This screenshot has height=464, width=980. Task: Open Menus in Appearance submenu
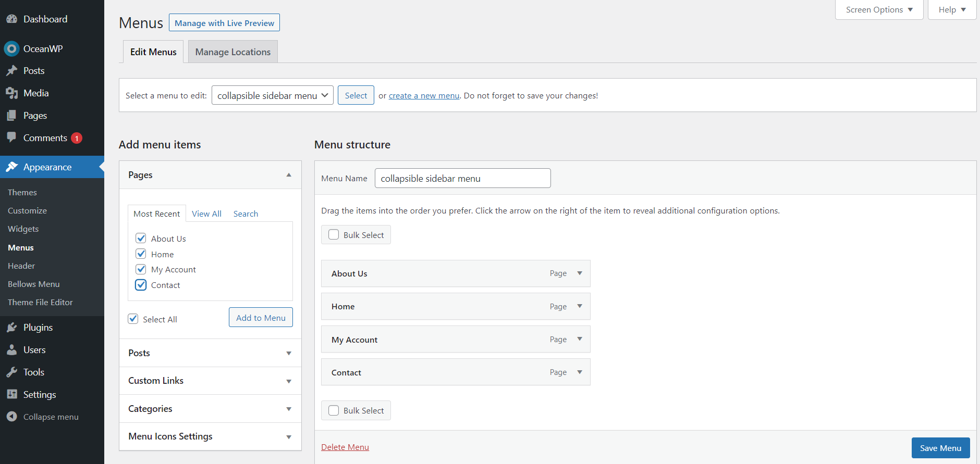click(21, 247)
